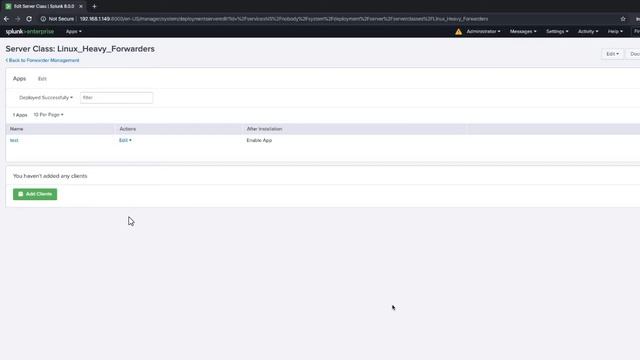Screen dimensions: 640x360
Task: Open the test app link
Action: (14, 140)
